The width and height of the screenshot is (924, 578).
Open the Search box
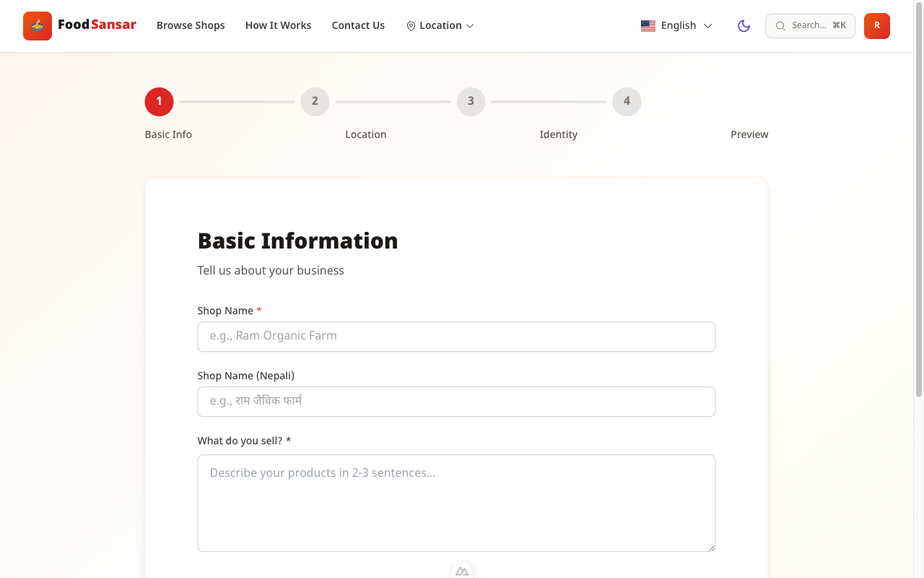click(810, 26)
